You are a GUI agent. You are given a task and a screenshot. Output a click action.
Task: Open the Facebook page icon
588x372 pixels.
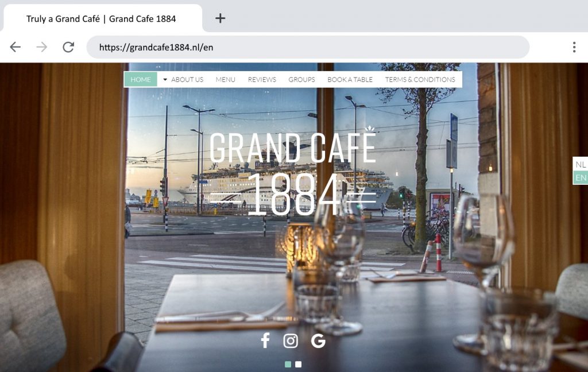click(265, 340)
